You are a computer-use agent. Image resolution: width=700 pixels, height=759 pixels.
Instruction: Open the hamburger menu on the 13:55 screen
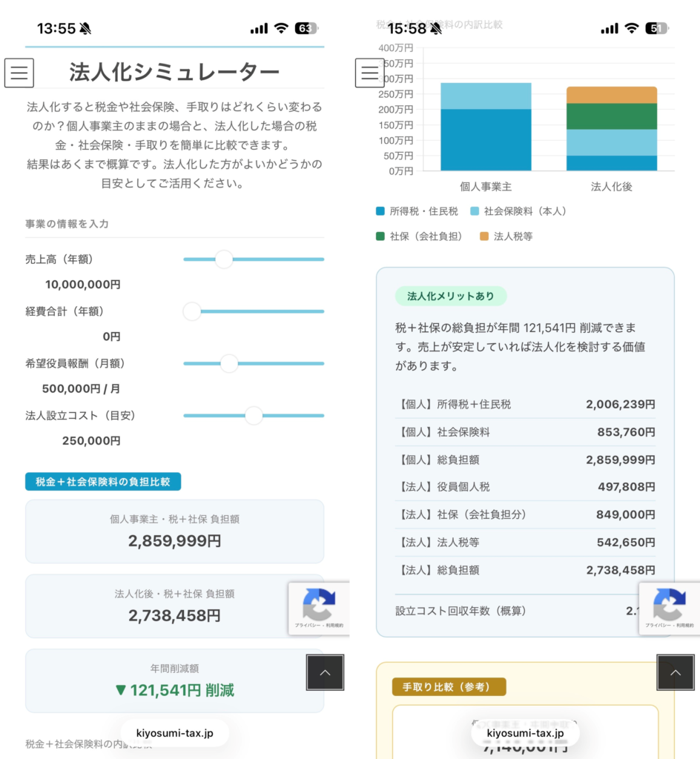point(19,73)
